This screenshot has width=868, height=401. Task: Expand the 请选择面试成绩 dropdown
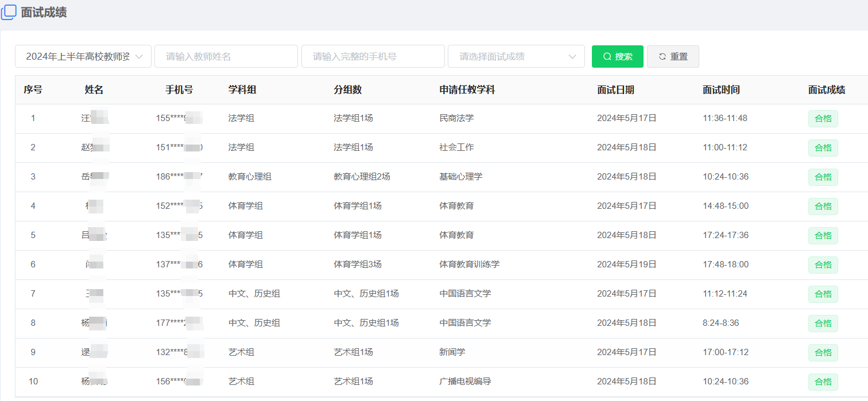(x=516, y=56)
